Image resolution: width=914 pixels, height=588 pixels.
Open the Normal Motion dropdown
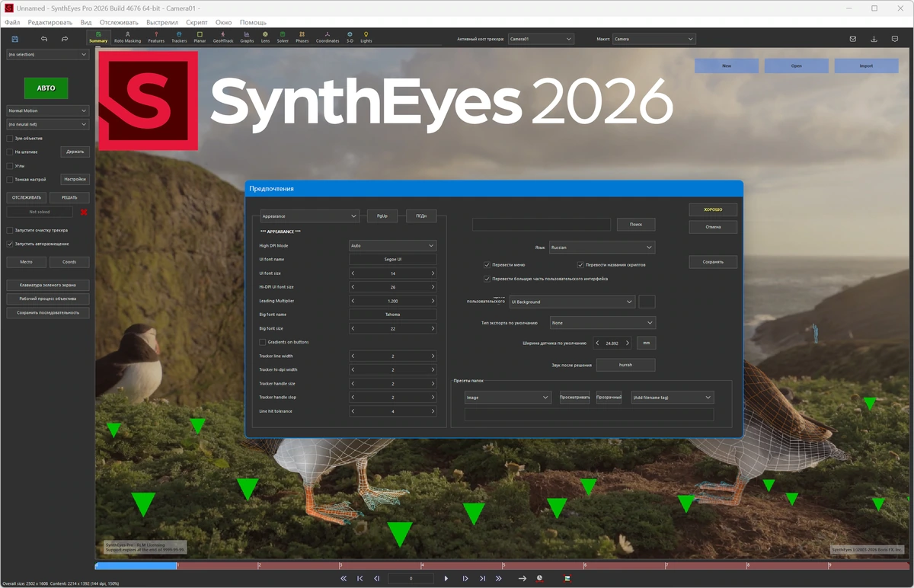47,110
